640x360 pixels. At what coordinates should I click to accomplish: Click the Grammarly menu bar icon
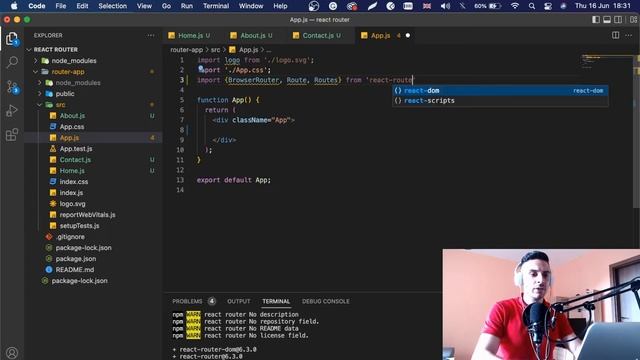coord(333,6)
